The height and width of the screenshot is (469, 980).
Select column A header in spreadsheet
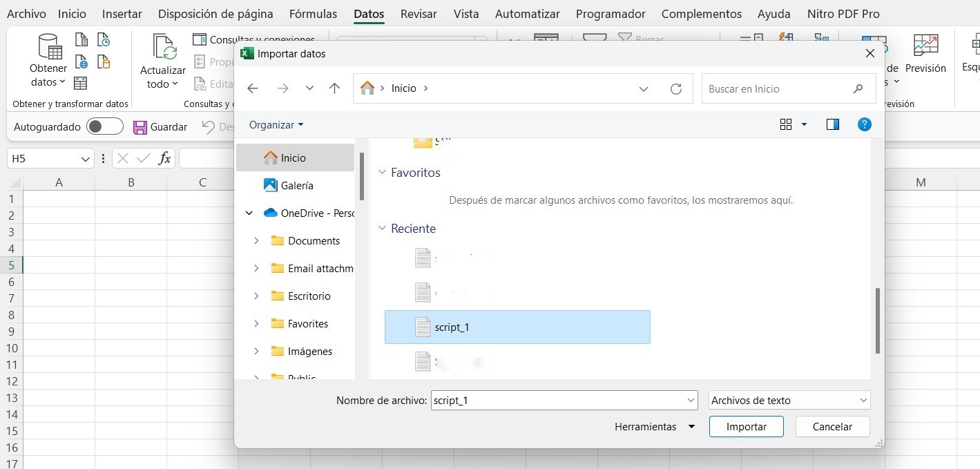59,182
